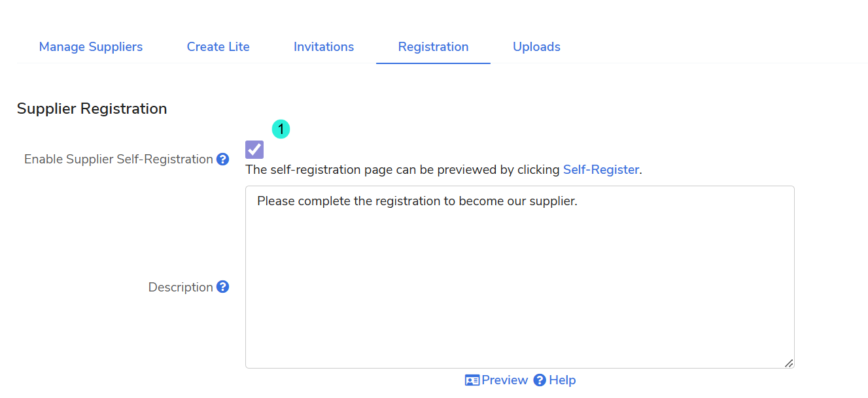Open the Manage Suppliers tab
This screenshot has width=868, height=398.
click(91, 47)
